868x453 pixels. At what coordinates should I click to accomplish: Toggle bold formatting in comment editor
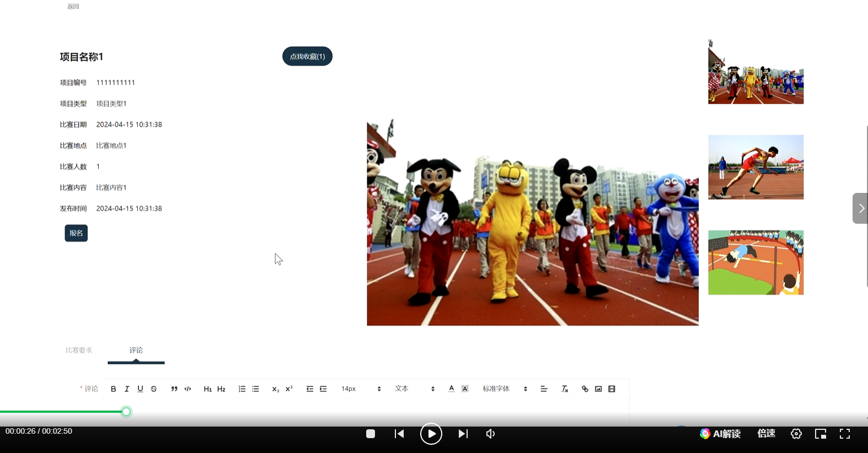point(114,389)
